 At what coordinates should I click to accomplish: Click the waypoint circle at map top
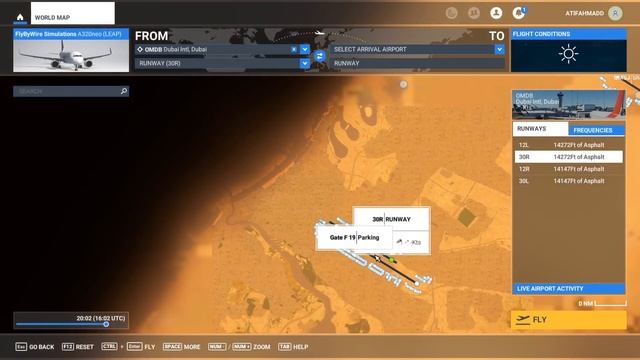(x=403, y=84)
